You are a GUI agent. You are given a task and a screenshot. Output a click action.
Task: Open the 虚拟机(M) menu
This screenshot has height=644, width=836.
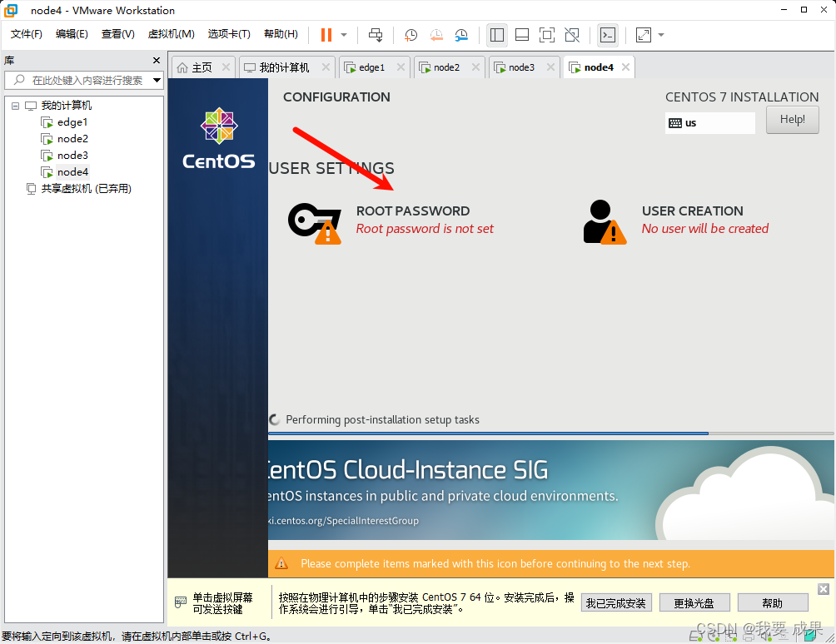[171, 34]
